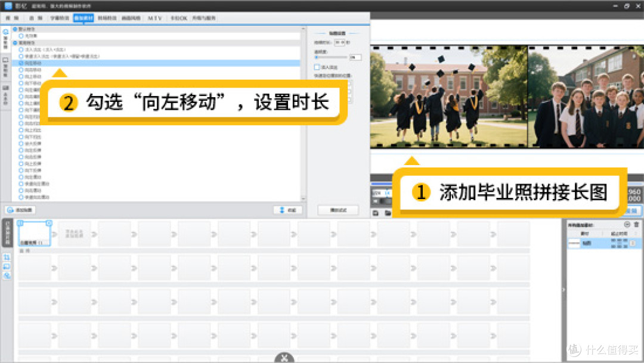Click top-right corner icon on first clip
Viewport: 644px width, 363px height.
[x=49, y=223]
